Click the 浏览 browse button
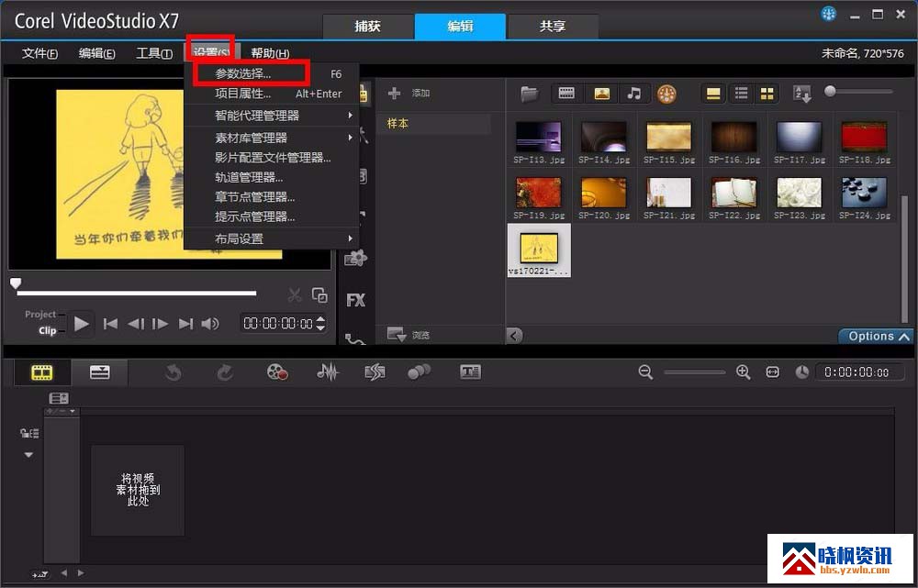The height and width of the screenshot is (588, 918). pyautogui.click(x=409, y=335)
